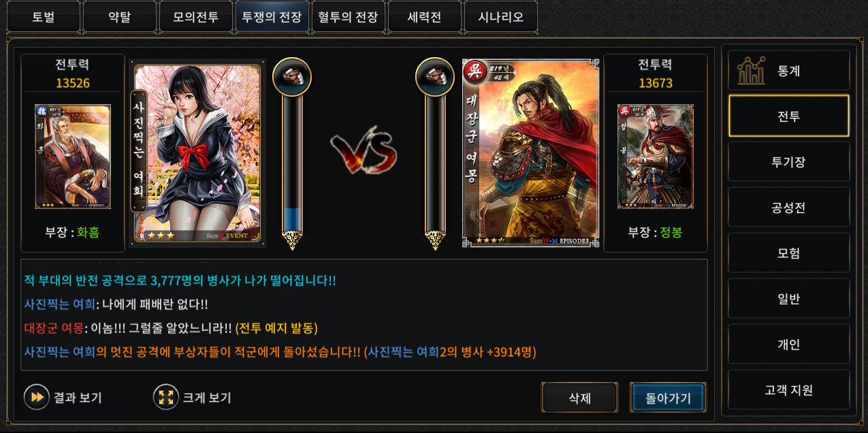868x433 pixels.
Task: Switch to the 혈투의 전장 tab
Action: (x=348, y=17)
